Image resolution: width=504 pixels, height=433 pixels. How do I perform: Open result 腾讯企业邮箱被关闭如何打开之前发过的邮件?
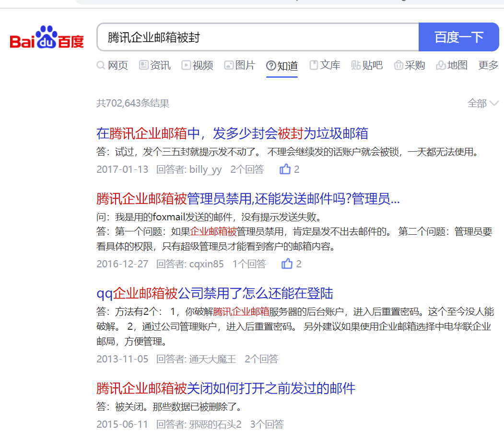coord(226,388)
